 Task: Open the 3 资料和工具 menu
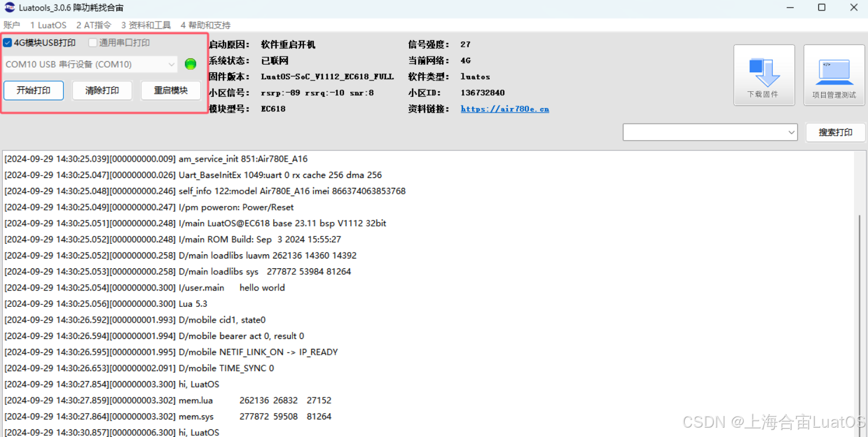[x=145, y=25]
